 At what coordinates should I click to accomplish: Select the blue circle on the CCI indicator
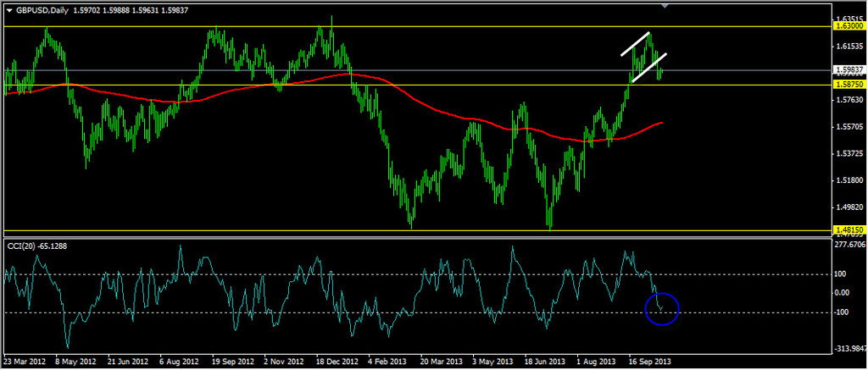click(x=662, y=308)
